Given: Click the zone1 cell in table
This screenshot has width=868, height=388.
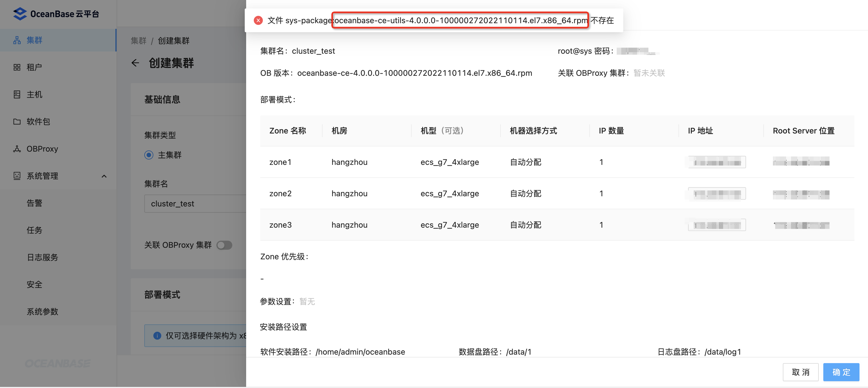Looking at the screenshot, I should tap(280, 162).
